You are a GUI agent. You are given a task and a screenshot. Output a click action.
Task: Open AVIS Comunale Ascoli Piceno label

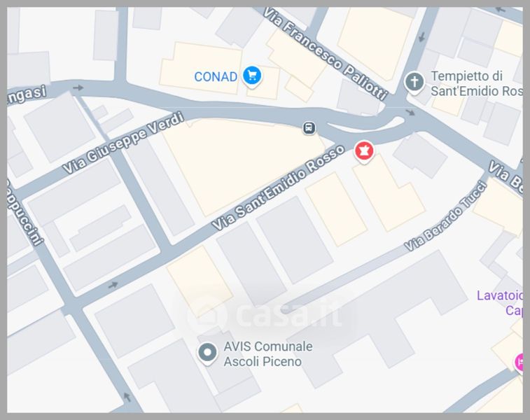[x=268, y=353]
